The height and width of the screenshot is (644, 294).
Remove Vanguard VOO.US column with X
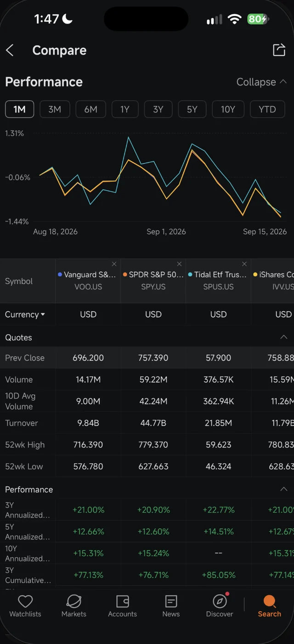114,264
